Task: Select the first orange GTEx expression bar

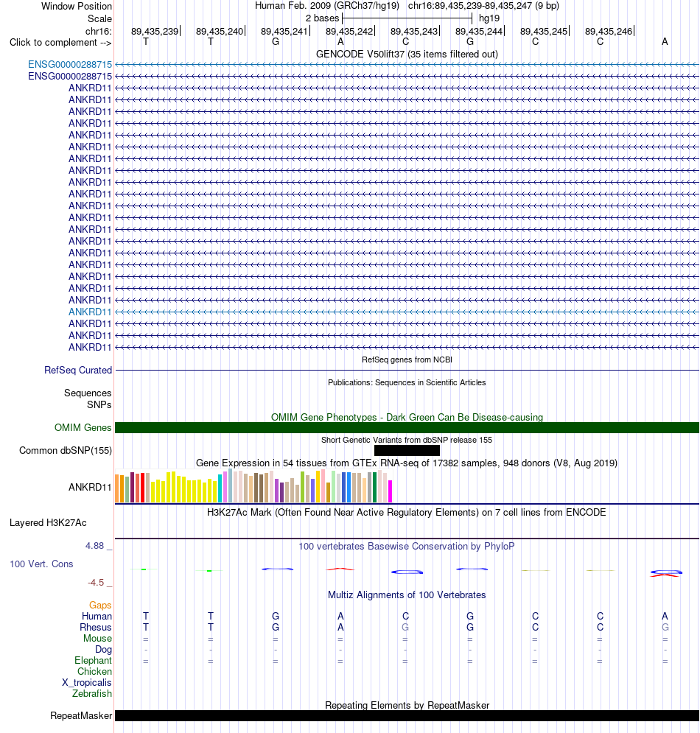Action: pos(117,488)
